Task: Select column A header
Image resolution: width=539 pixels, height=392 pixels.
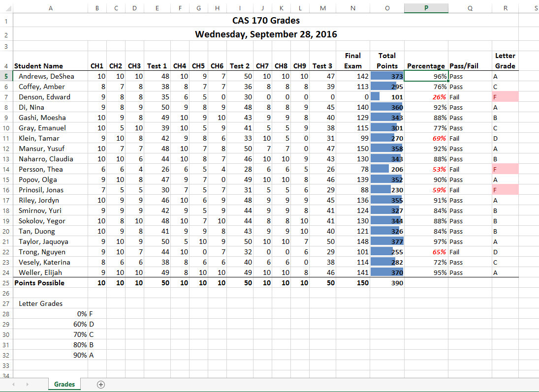Action: 50,8
